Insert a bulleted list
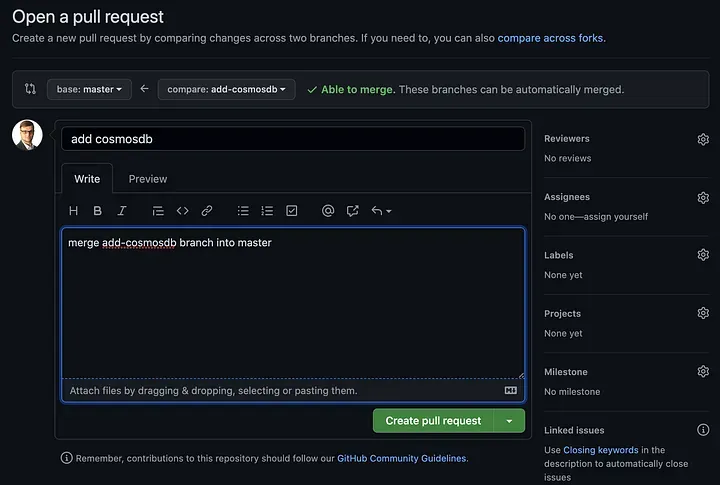The image size is (720, 485). click(243, 211)
